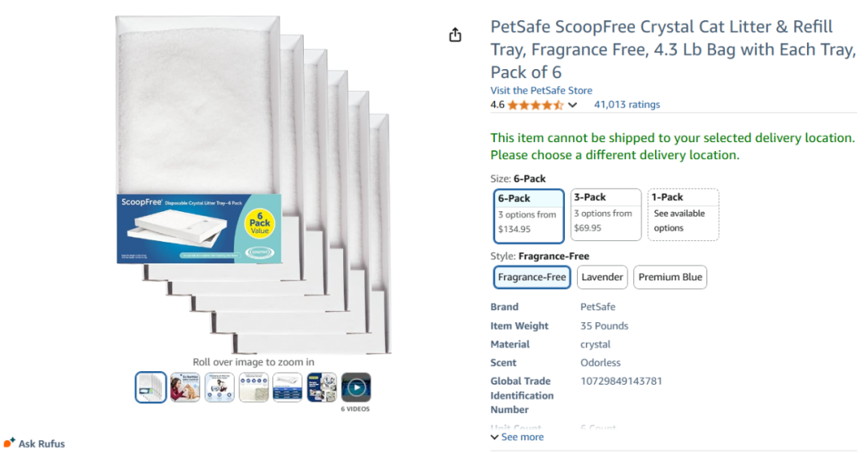Screen dimensions: 868x453
Task: Choose the 3-Pack size option
Action: click(x=605, y=215)
